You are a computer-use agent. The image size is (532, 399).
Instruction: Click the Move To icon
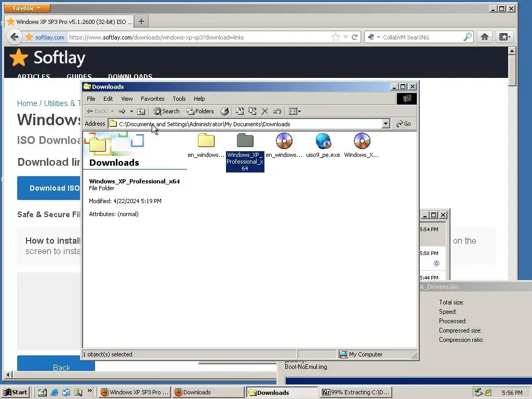point(240,111)
